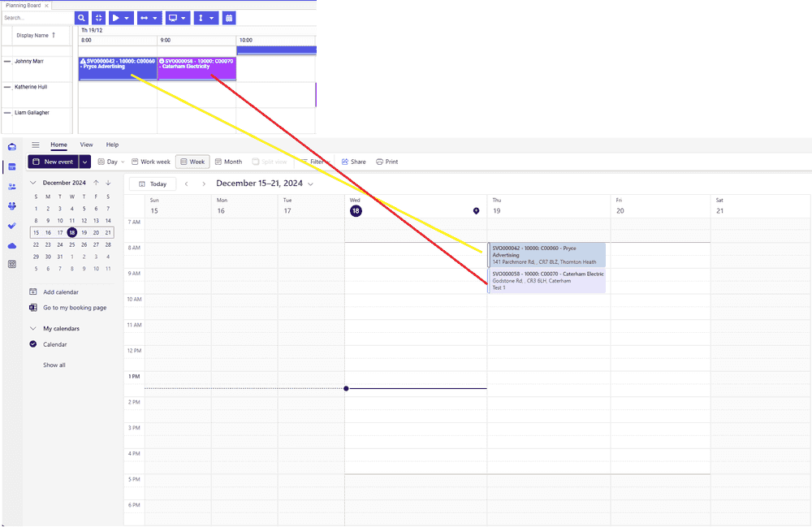Open the To Do checkmark icon in sidebar
The height and width of the screenshot is (527, 812).
click(x=12, y=226)
